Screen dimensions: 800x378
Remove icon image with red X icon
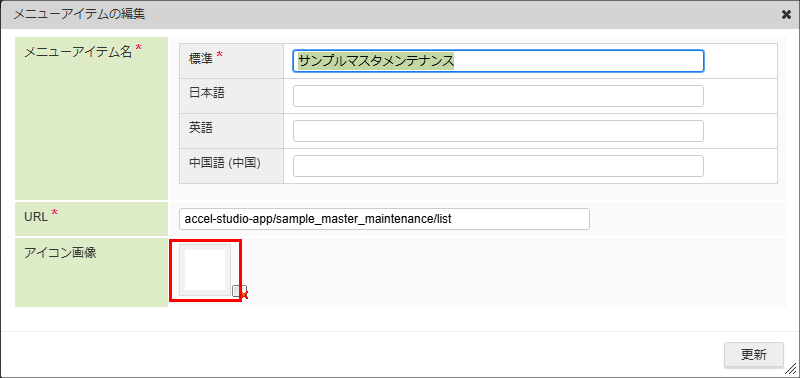click(x=240, y=292)
